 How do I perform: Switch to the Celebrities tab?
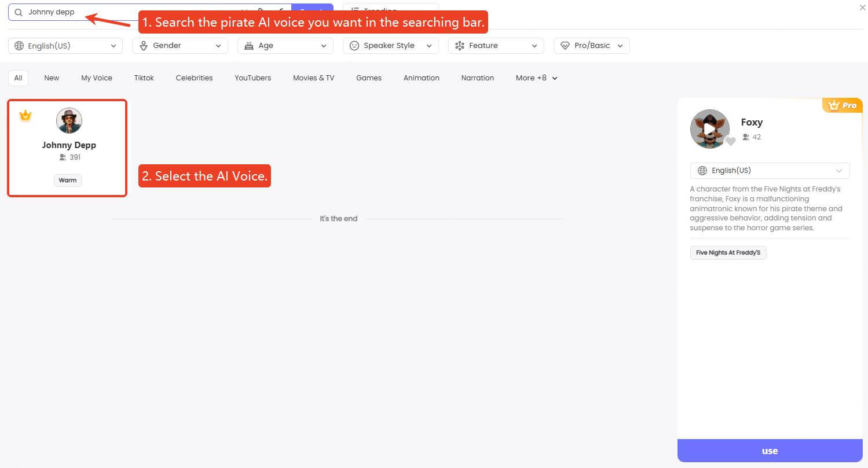pyautogui.click(x=194, y=78)
